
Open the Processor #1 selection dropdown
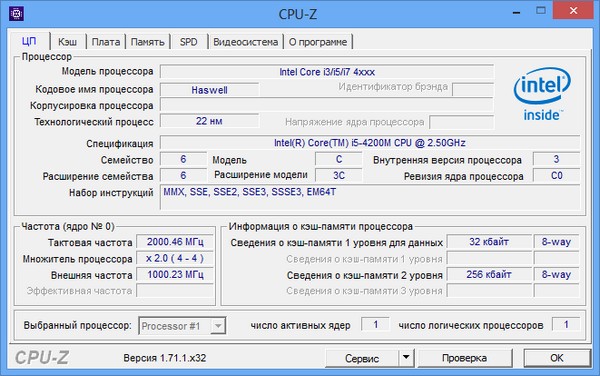182,326
